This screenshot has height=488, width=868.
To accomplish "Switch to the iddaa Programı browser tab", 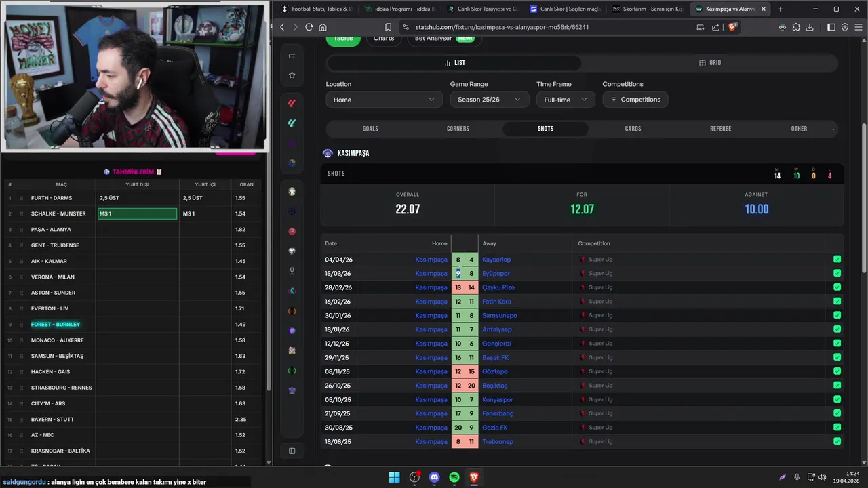I will (x=399, y=9).
